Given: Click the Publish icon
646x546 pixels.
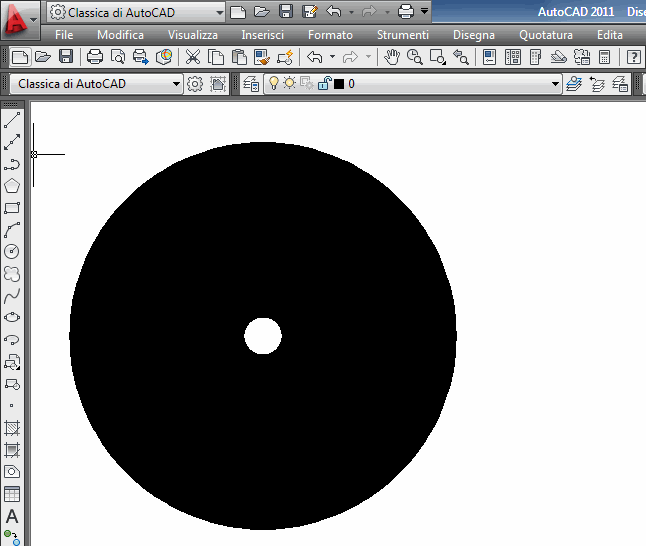Looking at the screenshot, I should coord(140,57).
